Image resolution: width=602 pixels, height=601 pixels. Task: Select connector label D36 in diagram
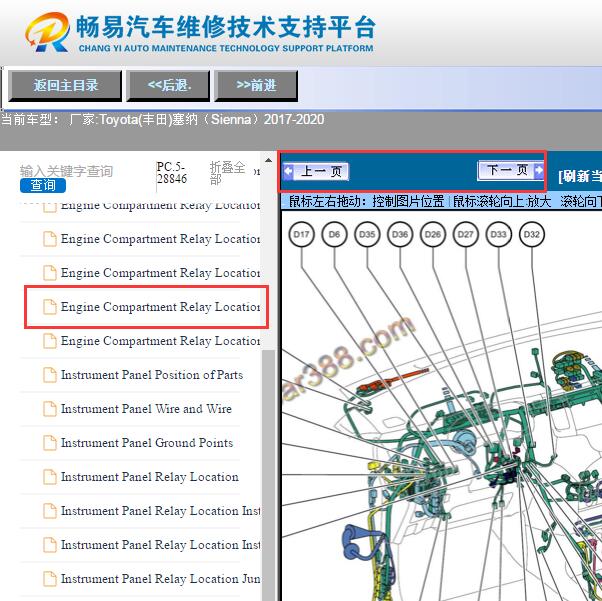coord(400,234)
